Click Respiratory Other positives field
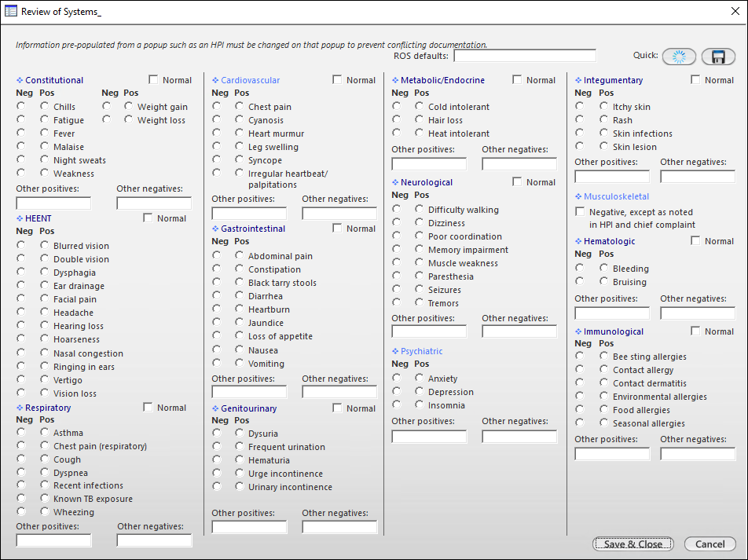The height and width of the screenshot is (560, 748). (x=53, y=540)
